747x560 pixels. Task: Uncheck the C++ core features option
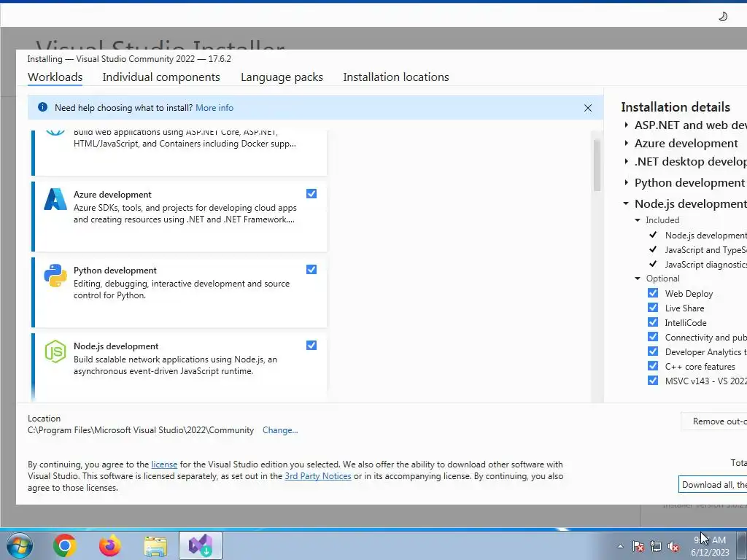653,366
